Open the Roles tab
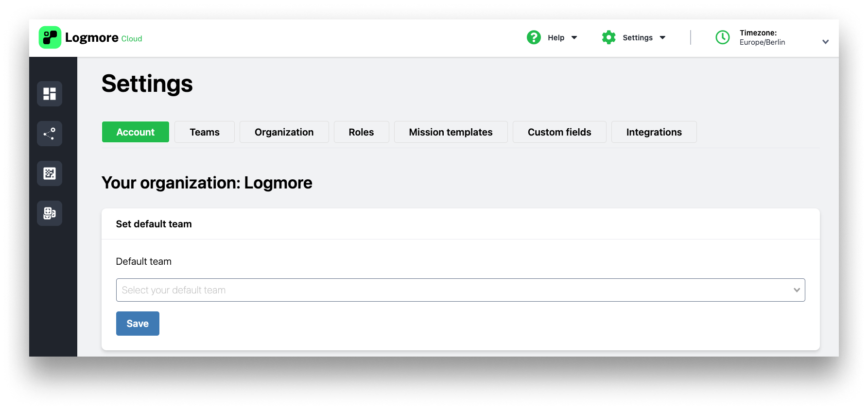868x410 pixels. [361, 132]
